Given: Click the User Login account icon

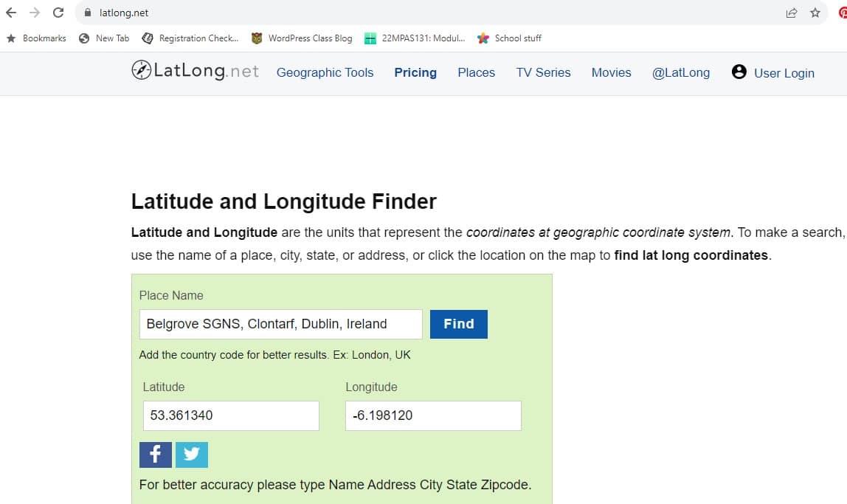Looking at the screenshot, I should (739, 72).
